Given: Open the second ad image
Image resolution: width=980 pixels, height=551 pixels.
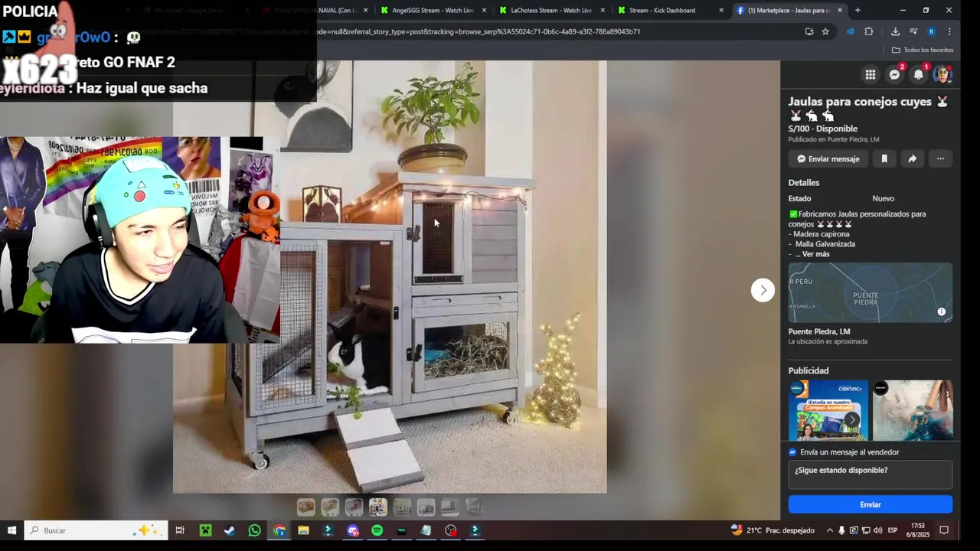Looking at the screenshot, I should pos(913,410).
